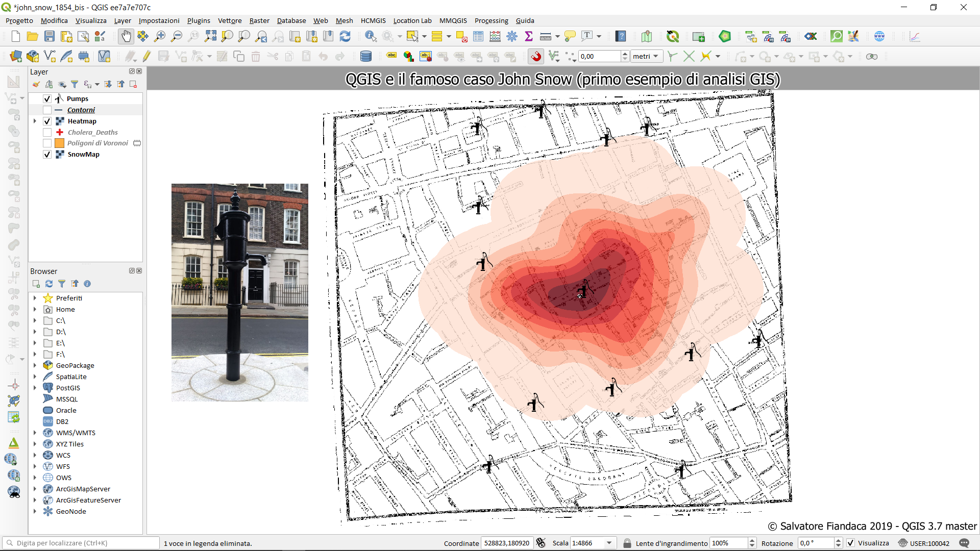The image size is (980, 551).
Task: Open the Raster menu
Action: (259, 20)
